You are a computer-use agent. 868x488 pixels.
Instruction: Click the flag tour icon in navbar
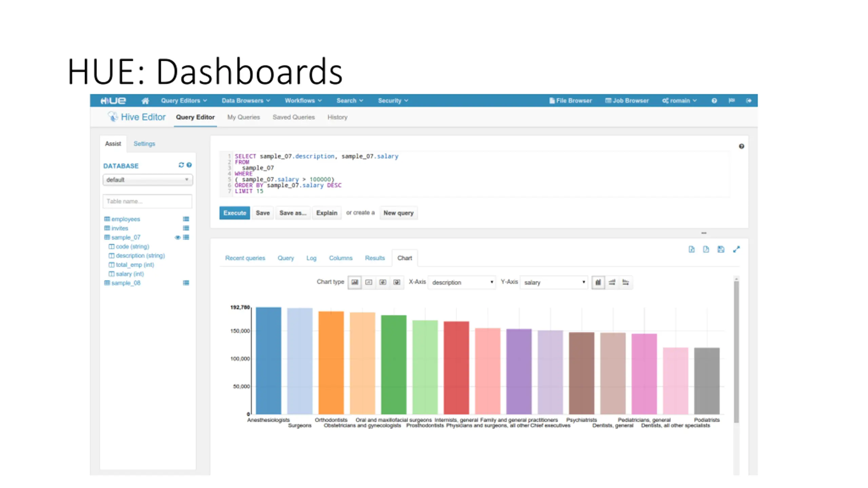pyautogui.click(x=732, y=101)
